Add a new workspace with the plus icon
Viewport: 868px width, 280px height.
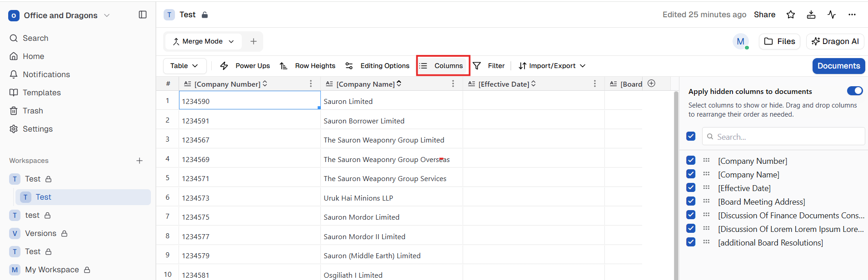click(140, 161)
